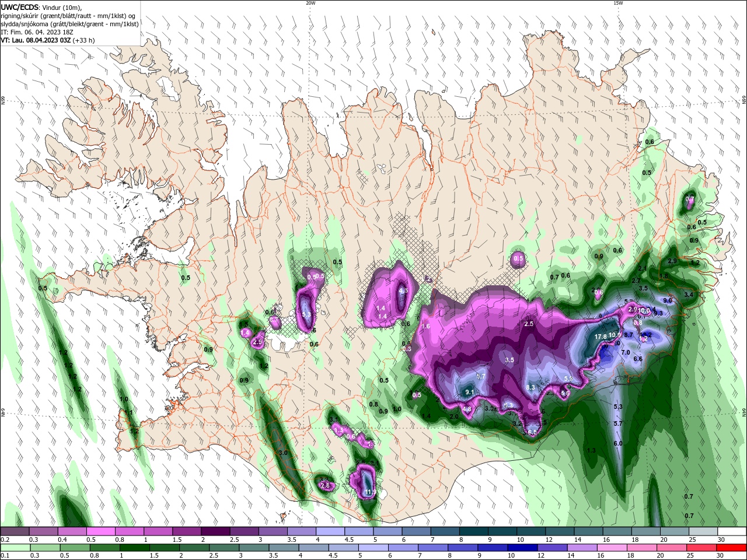Click the '2.8' value near the southwest coast
Image resolution: width=747 pixels, height=560 pixels.
pos(325,485)
